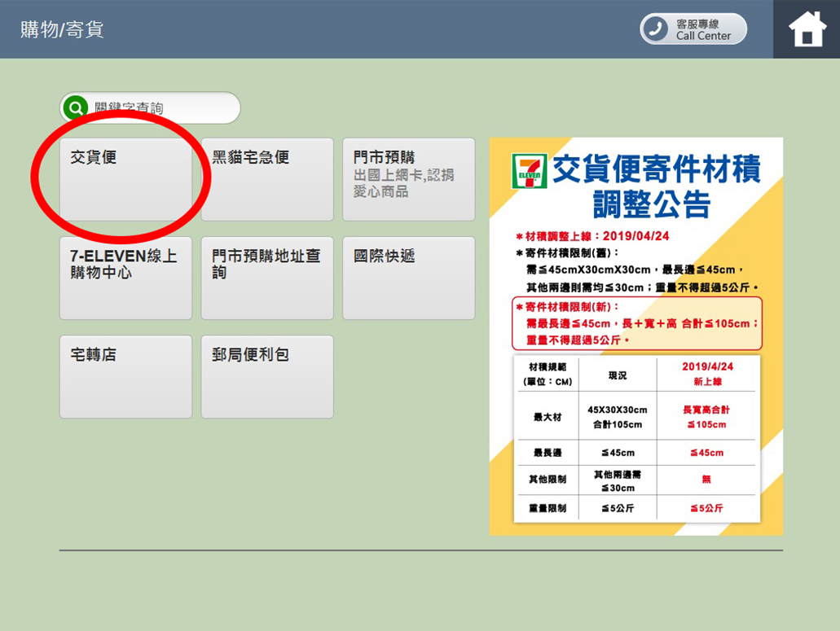
Task: Tap the 其他限制 row label
Action: [x=548, y=479]
